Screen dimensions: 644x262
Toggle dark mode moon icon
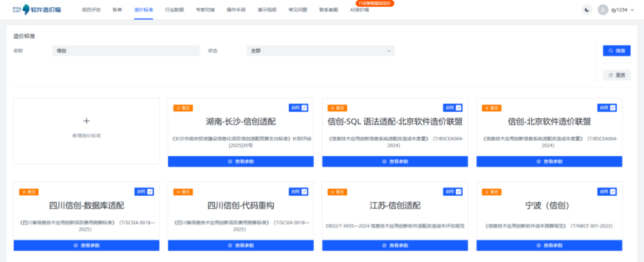[587, 10]
